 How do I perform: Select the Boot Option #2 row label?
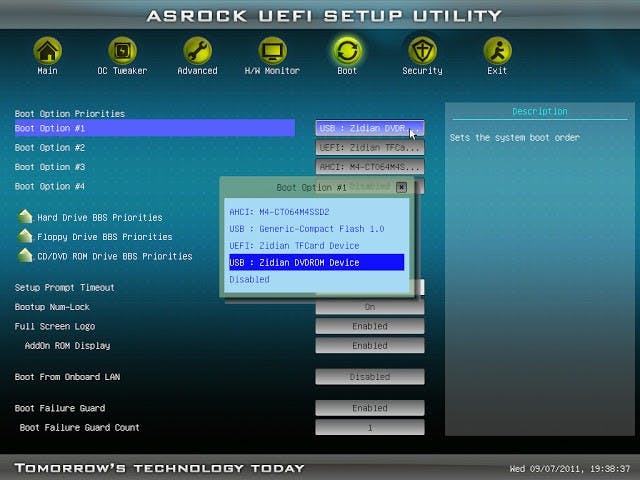click(x=50, y=147)
